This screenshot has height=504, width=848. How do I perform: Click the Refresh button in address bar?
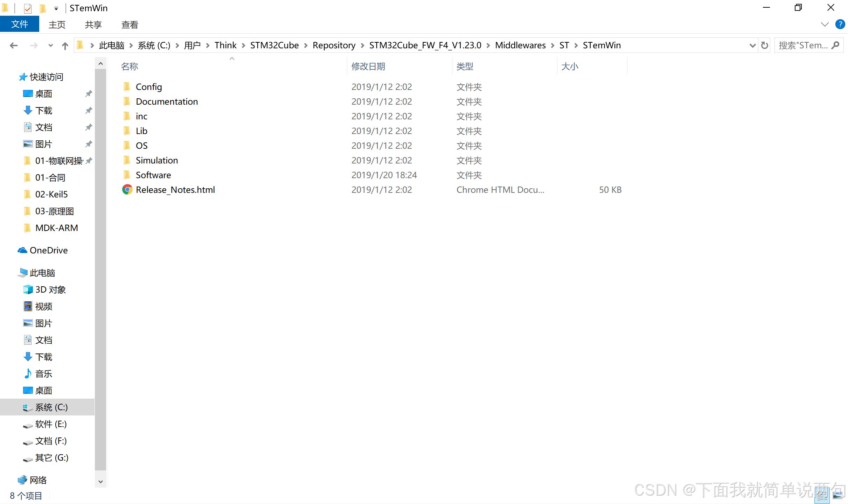click(x=764, y=45)
